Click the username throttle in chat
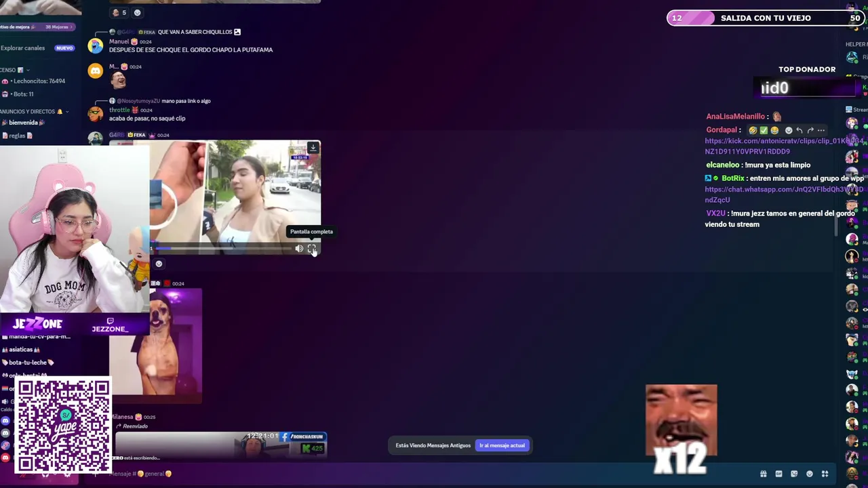 pos(119,110)
